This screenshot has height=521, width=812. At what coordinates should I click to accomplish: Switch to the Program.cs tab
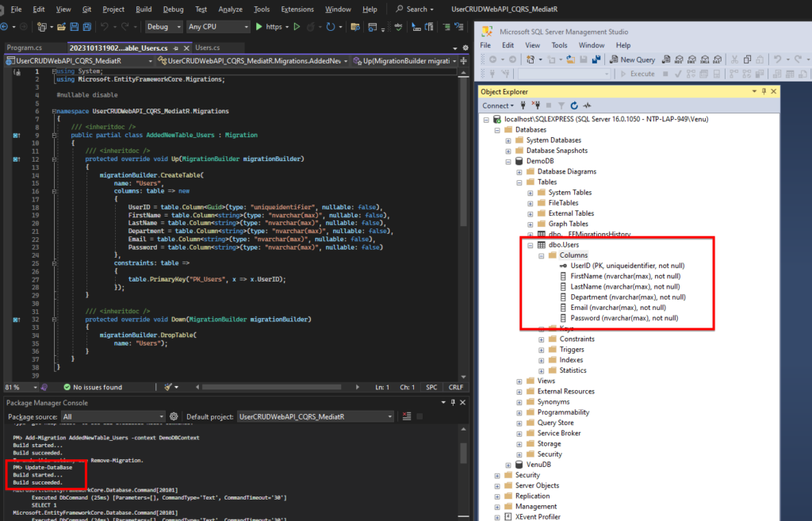[x=25, y=48]
